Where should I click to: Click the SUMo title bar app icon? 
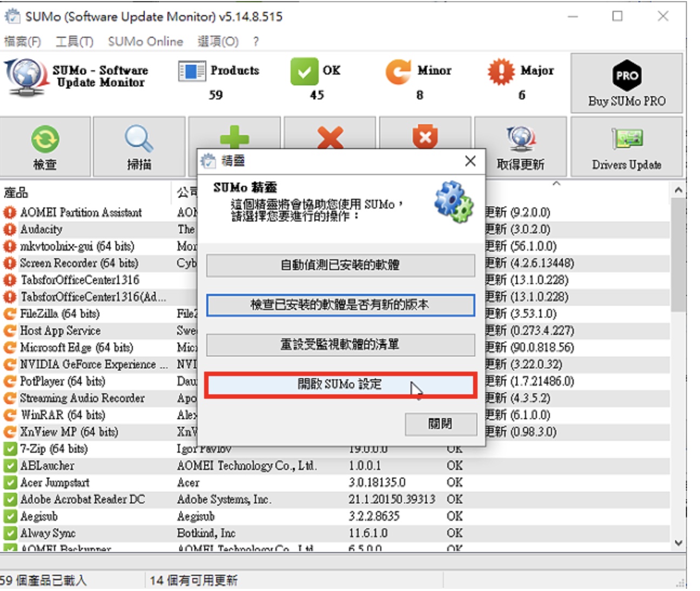click(12, 16)
